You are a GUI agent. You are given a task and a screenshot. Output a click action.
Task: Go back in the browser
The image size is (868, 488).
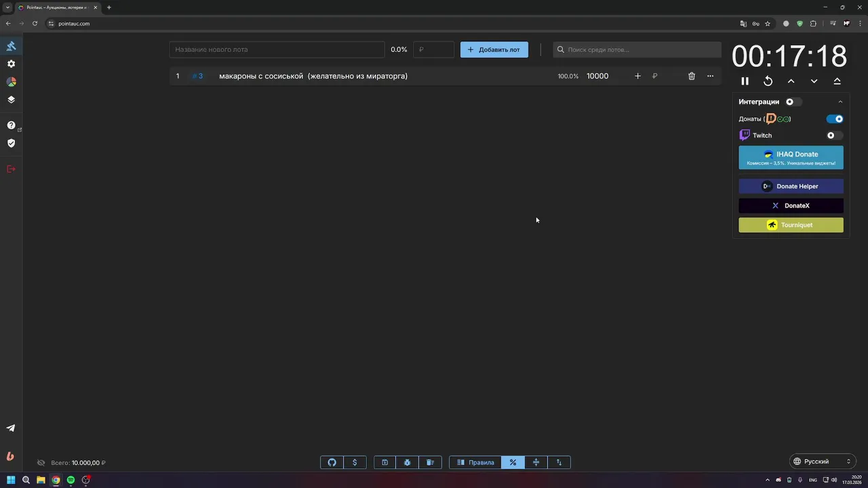(8, 23)
